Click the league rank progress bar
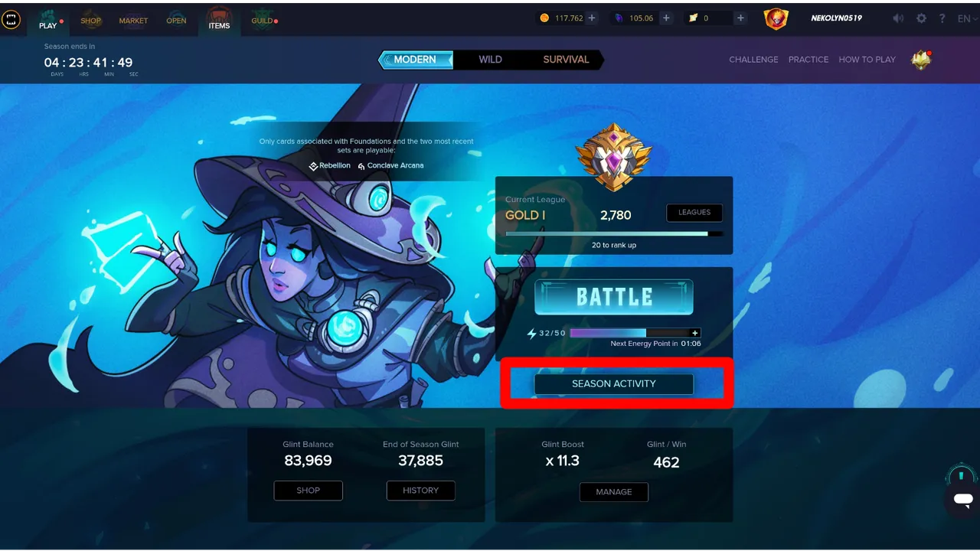This screenshot has height=551, width=980. [614, 233]
